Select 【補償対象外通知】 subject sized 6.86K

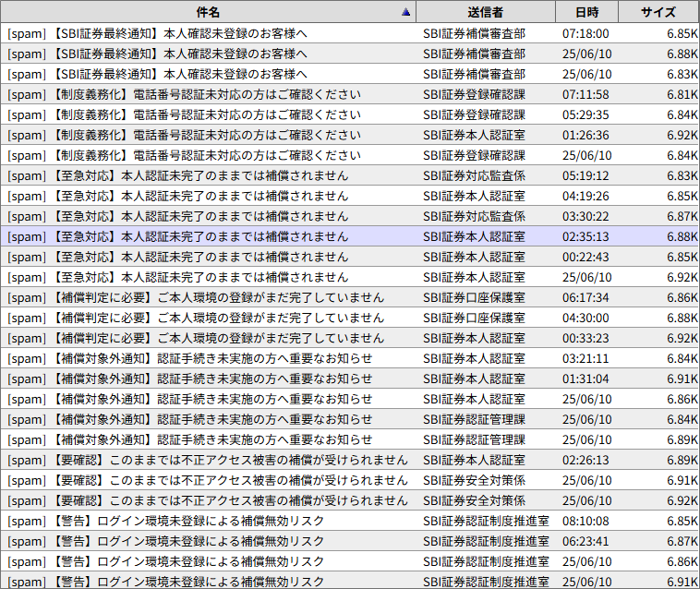click(190, 400)
